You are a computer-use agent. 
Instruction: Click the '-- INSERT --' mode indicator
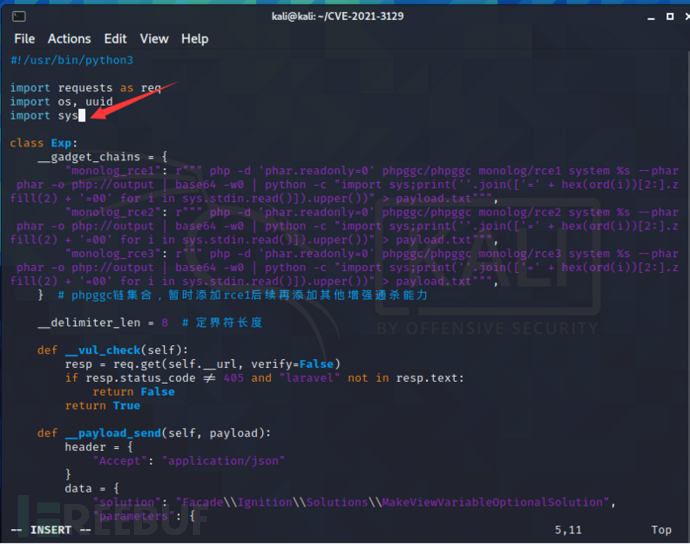pyautogui.click(x=51, y=530)
